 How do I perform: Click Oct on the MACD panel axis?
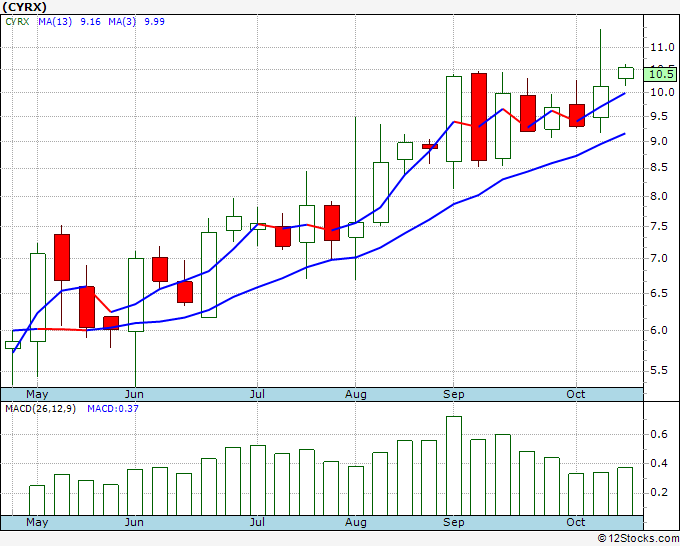tap(576, 522)
